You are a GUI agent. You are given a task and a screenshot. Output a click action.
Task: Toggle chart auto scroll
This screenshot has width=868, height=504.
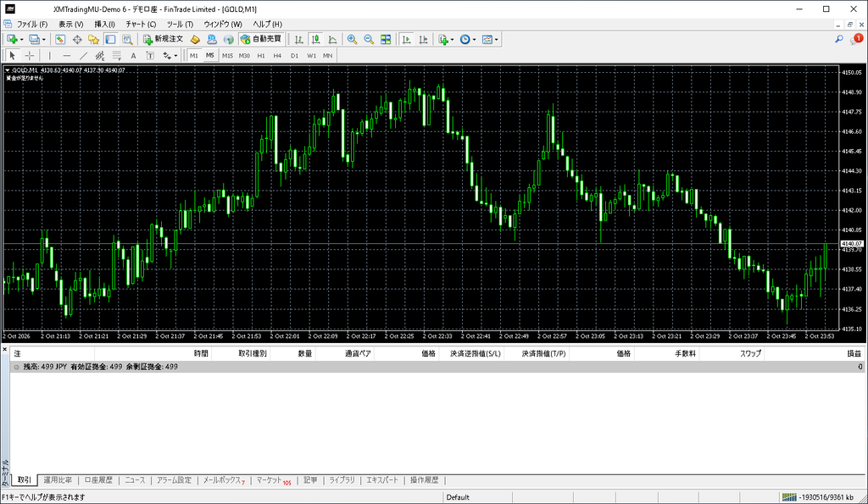(406, 39)
